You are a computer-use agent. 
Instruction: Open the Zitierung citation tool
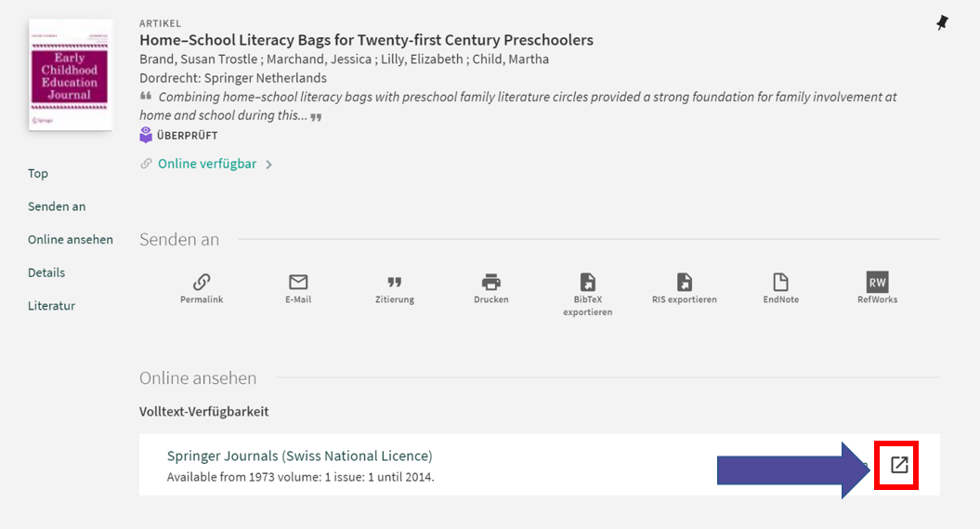[395, 283]
